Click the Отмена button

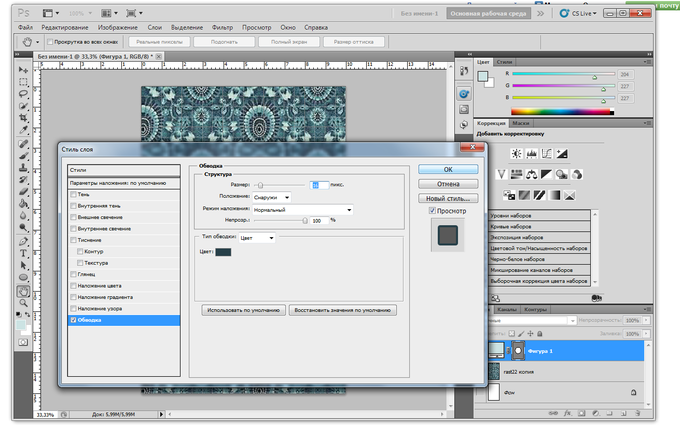(448, 184)
